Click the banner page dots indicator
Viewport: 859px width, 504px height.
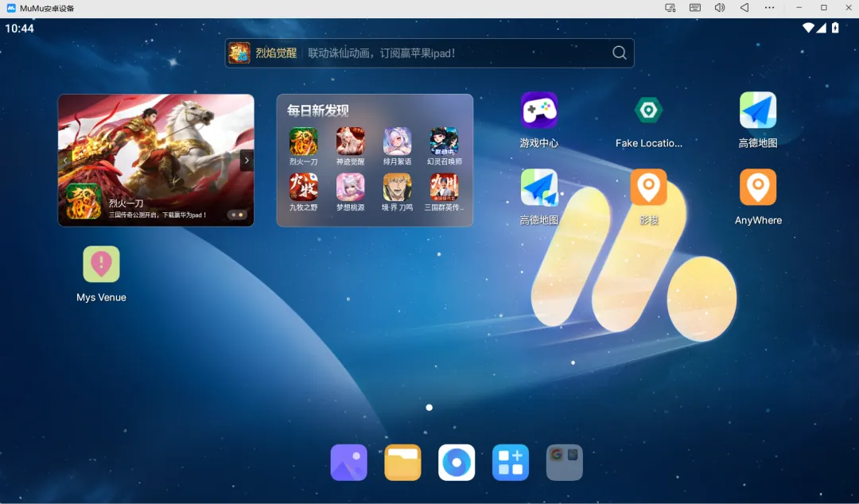pos(237,215)
